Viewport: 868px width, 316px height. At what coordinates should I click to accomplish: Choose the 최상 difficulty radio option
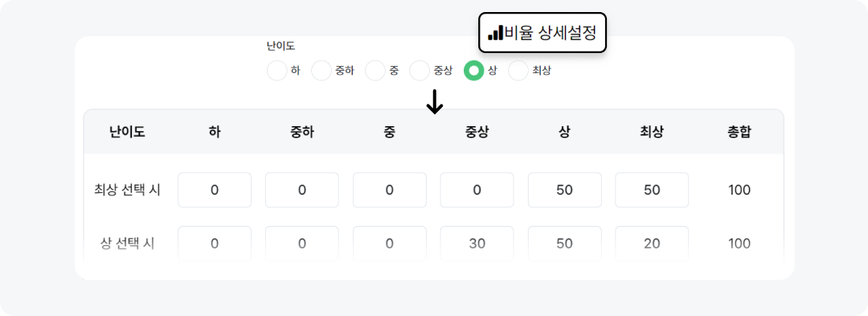(x=518, y=71)
